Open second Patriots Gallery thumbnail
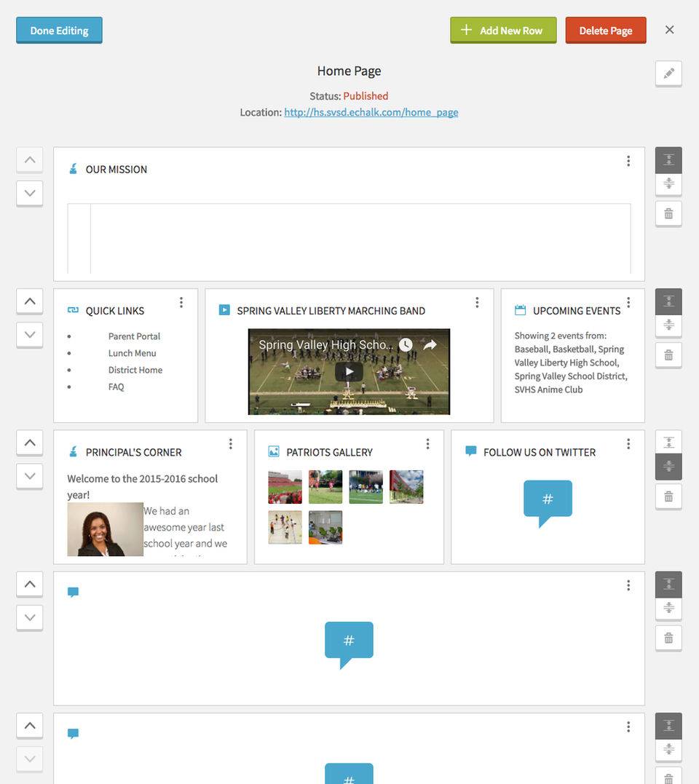 point(325,486)
